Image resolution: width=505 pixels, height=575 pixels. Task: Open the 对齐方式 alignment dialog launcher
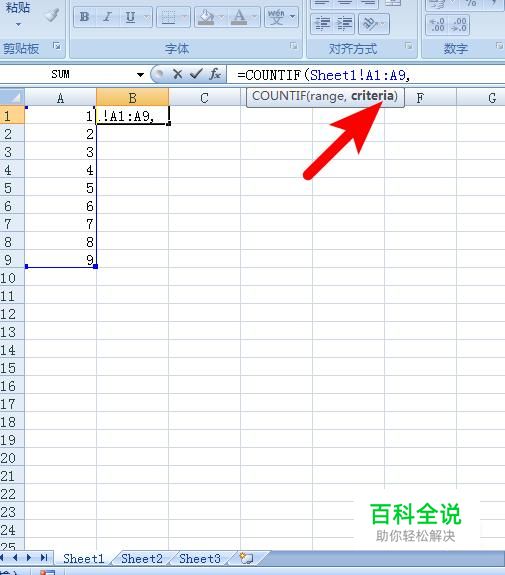[x=408, y=46]
